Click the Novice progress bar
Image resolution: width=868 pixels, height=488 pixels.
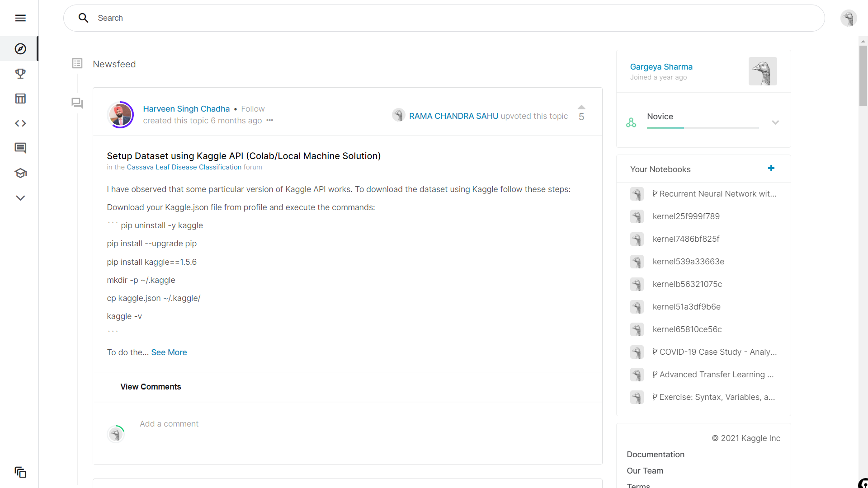click(x=703, y=128)
